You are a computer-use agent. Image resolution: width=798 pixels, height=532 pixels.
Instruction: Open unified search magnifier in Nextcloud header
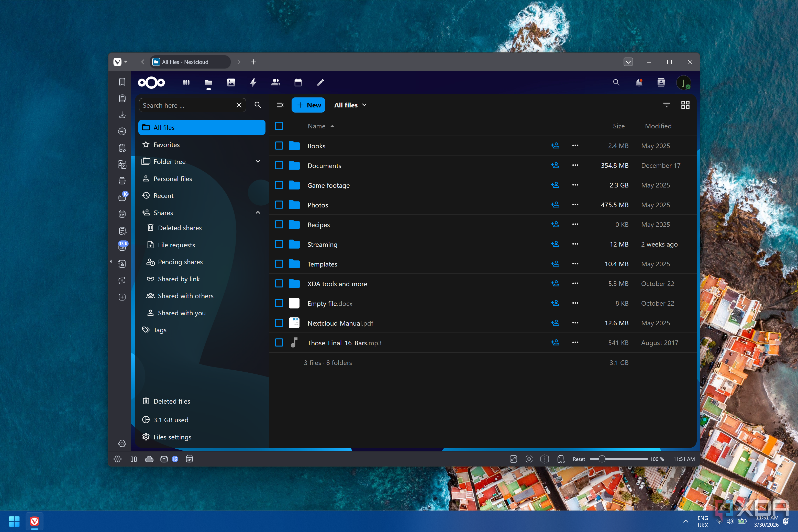(616, 82)
